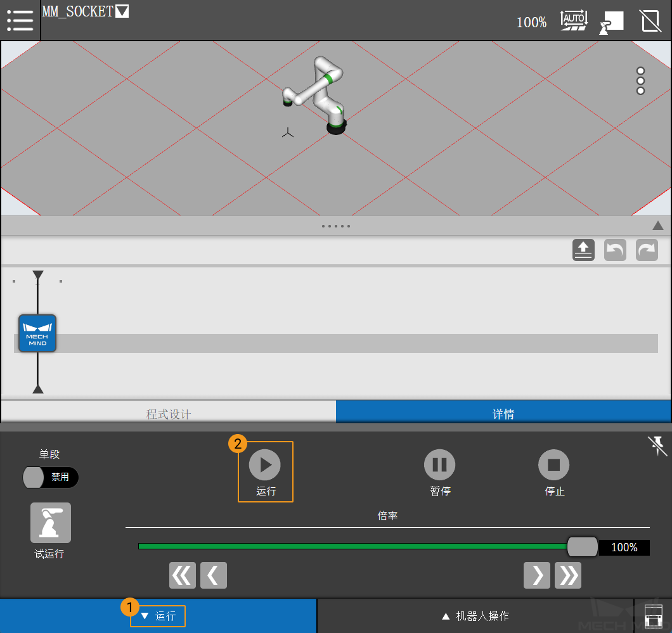The width and height of the screenshot is (672, 633).
Task: Undo the last program edit
Action: tap(615, 250)
